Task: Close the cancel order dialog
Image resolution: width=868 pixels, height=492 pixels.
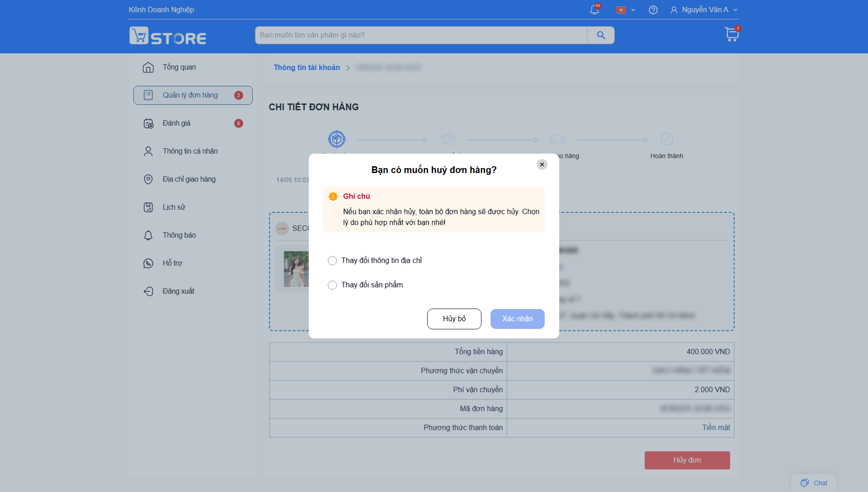Action: 542,164
